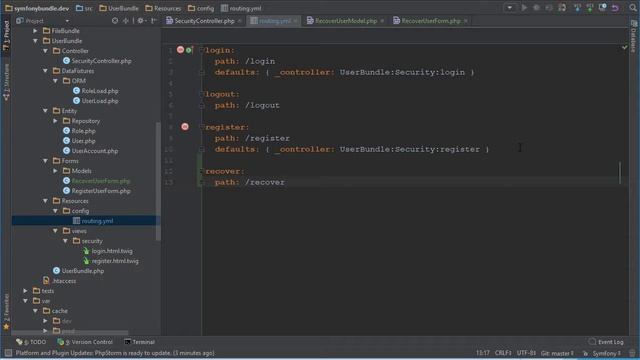
Task: Open the Structure tool window sidebar
Action: tap(6, 82)
